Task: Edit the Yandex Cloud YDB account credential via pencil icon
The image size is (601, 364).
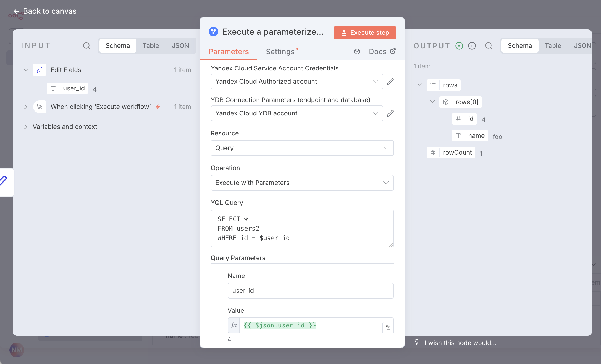Action: (390, 113)
